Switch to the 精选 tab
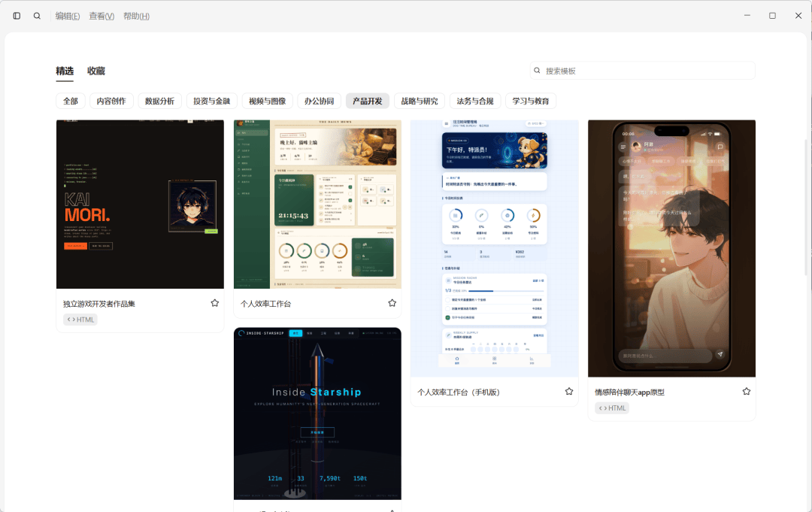The height and width of the screenshot is (512, 812). pos(65,71)
